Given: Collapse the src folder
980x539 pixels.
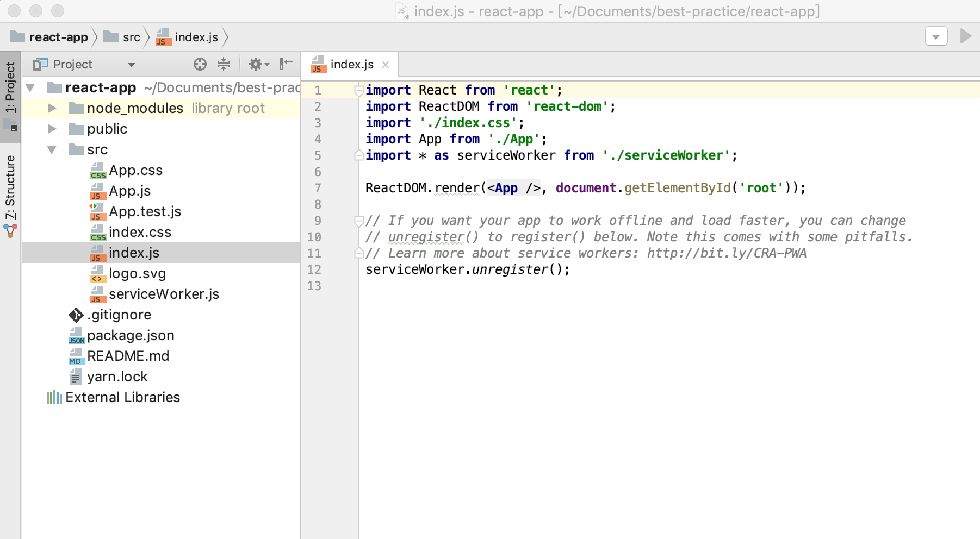Looking at the screenshot, I should tap(52, 149).
